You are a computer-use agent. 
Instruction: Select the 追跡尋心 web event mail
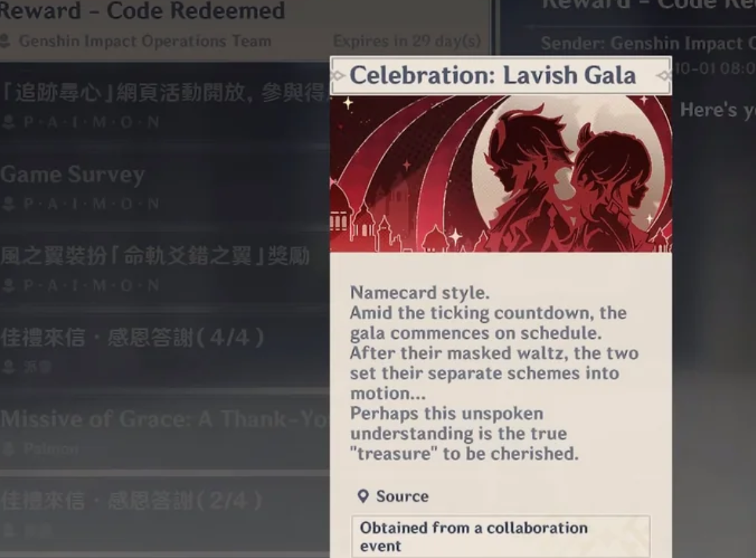pyautogui.click(x=165, y=104)
